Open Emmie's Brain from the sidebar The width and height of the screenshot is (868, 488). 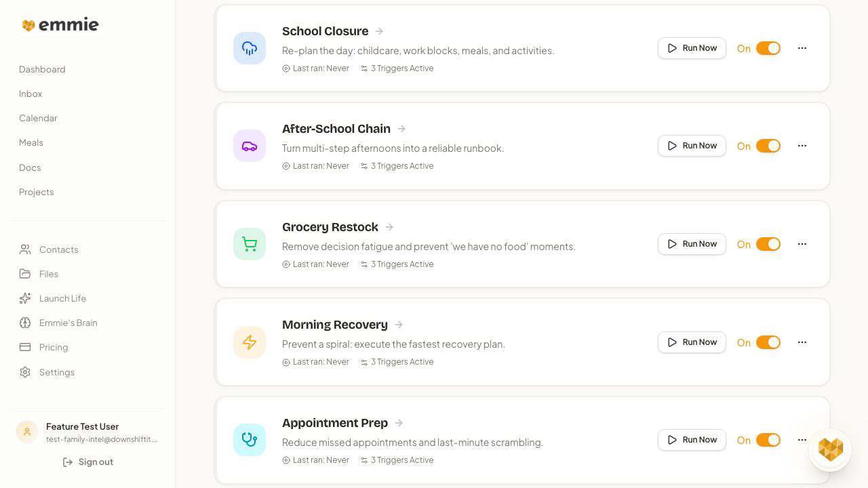(x=68, y=323)
